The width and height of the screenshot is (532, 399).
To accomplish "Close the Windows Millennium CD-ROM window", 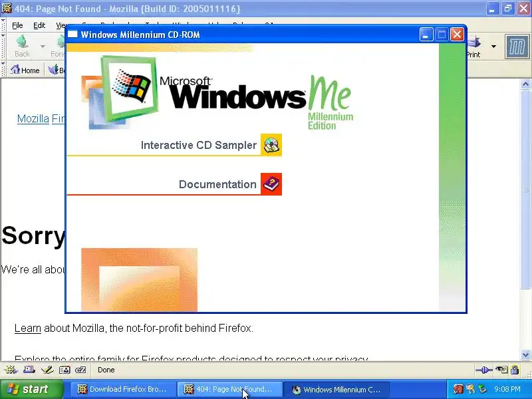I will tap(457, 35).
